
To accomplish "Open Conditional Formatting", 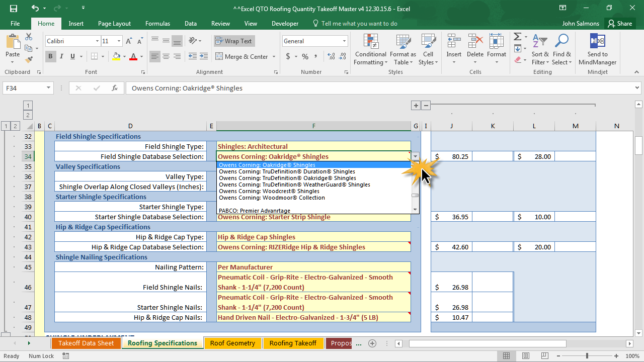I will pyautogui.click(x=371, y=49).
